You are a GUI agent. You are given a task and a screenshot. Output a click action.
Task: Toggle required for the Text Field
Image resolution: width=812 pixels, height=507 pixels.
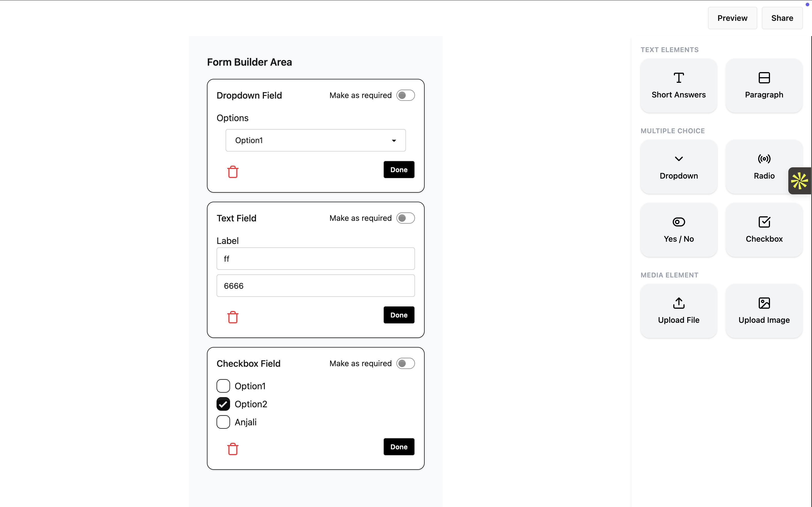coord(406,218)
